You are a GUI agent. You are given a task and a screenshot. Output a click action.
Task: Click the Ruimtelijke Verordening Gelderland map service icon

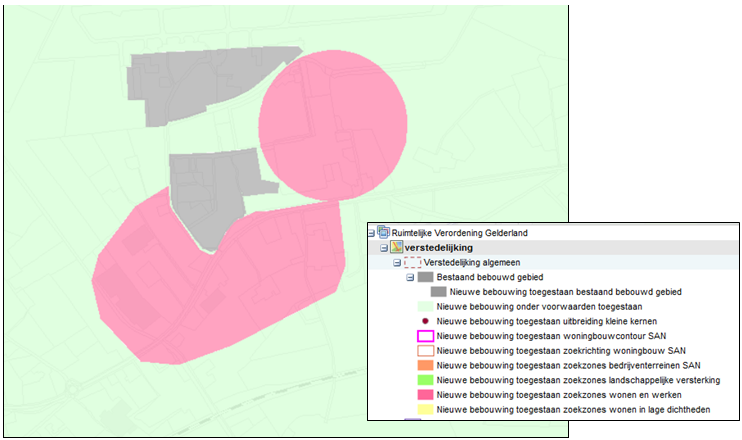tap(383, 232)
